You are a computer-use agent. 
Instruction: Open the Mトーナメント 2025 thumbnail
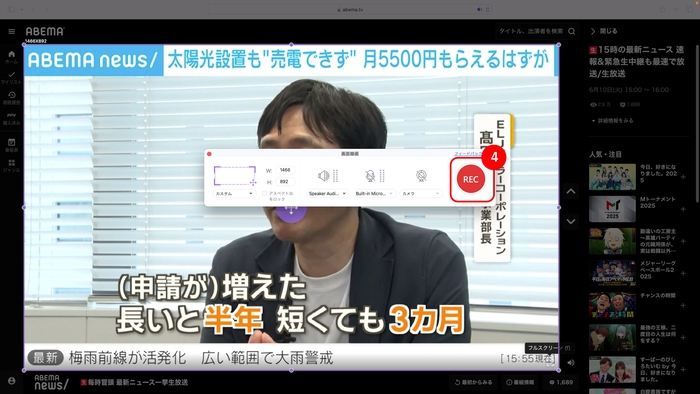point(612,209)
